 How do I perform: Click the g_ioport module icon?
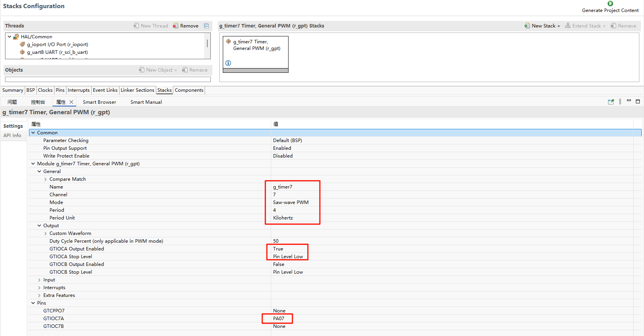coord(22,45)
